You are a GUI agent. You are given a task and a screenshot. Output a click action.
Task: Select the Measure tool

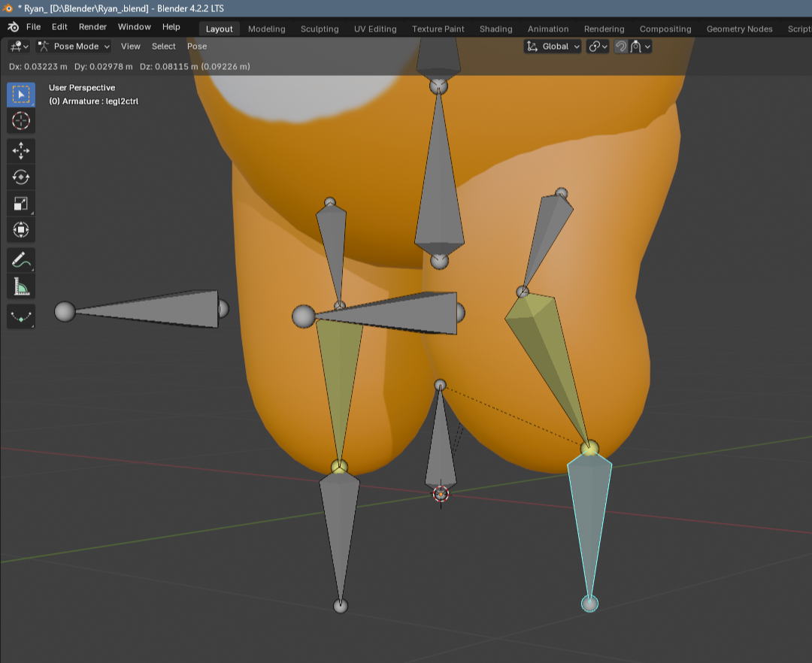[21, 286]
